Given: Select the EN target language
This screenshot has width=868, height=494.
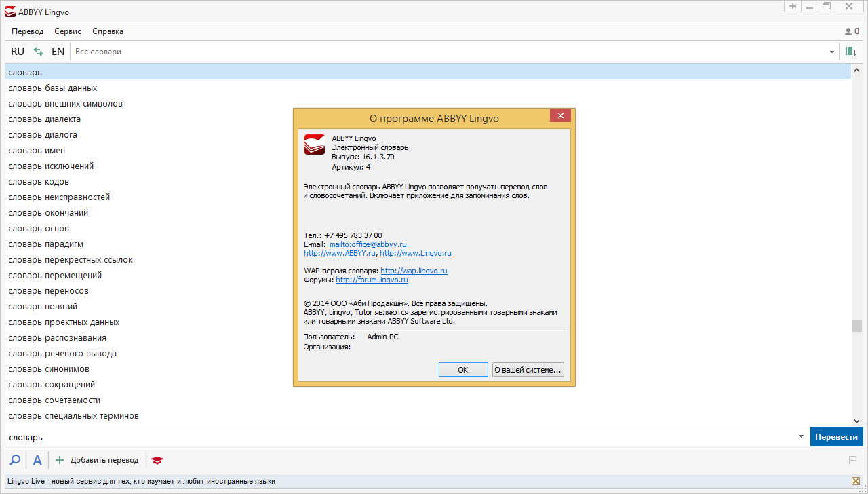Looking at the screenshot, I should point(58,52).
